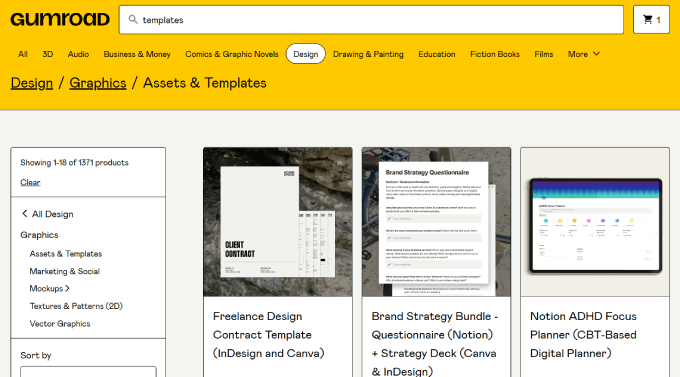Open the Notion ADHD tablet thumbnail
This screenshot has height=377, width=680.
[x=595, y=222]
